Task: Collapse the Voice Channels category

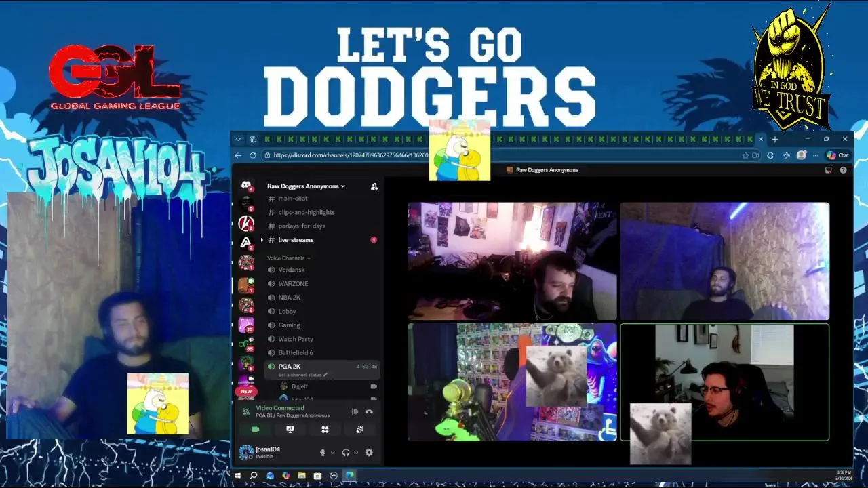Action: pyautogui.click(x=289, y=258)
